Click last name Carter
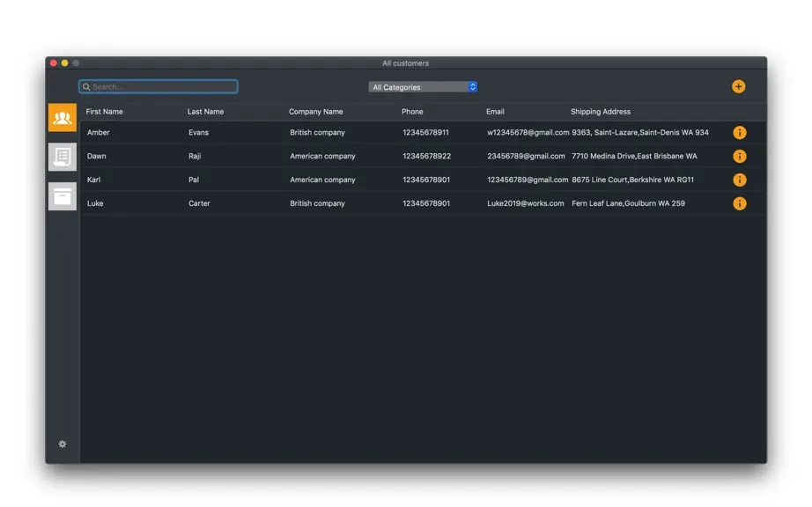This screenshot has height=507, width=812. tap(199, 203)
